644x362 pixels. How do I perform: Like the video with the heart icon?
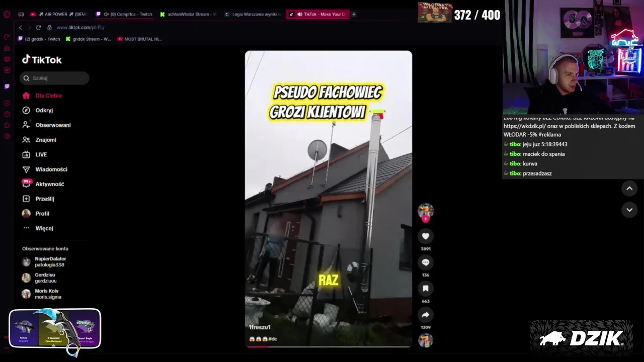426,236
